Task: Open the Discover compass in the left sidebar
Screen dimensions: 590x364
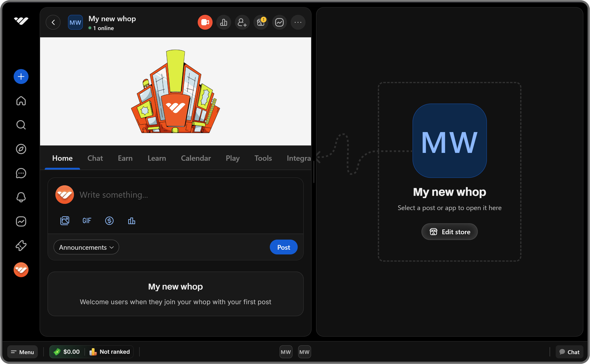Action: [x=21, y=149]
